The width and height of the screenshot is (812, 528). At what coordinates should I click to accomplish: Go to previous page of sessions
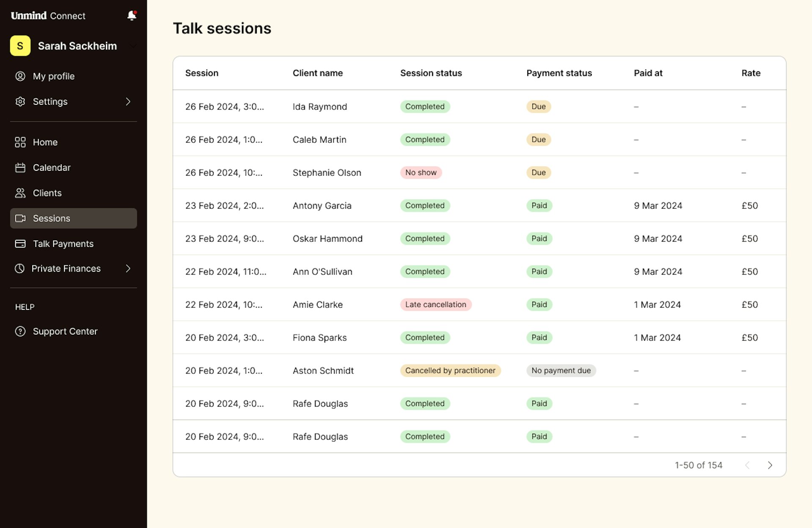[747, 465]
